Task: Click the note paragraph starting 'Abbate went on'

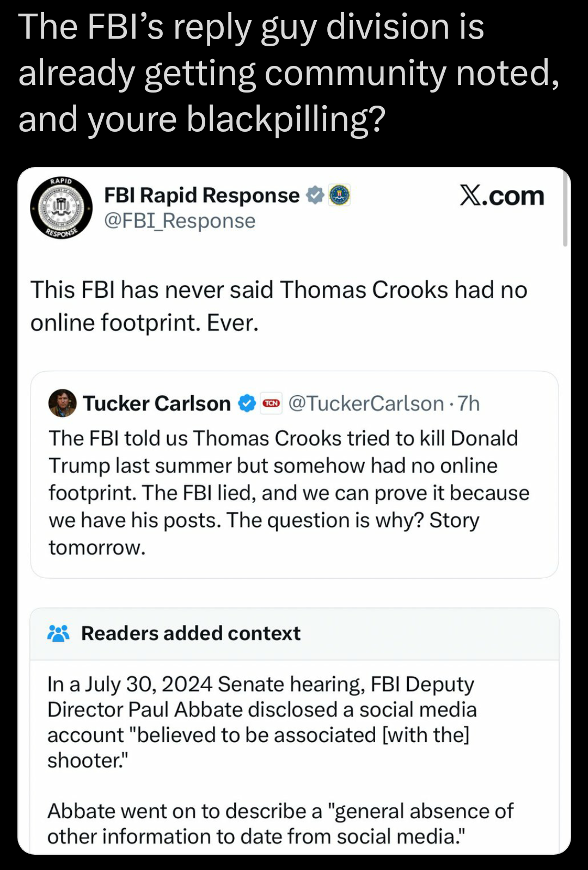Action: [280, 823]
